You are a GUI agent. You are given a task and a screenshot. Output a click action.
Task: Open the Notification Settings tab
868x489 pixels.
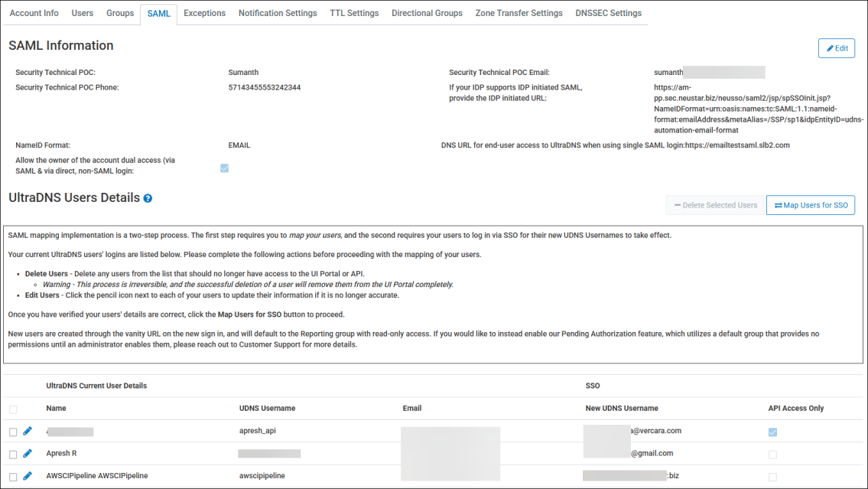click(x=278, y=13)
